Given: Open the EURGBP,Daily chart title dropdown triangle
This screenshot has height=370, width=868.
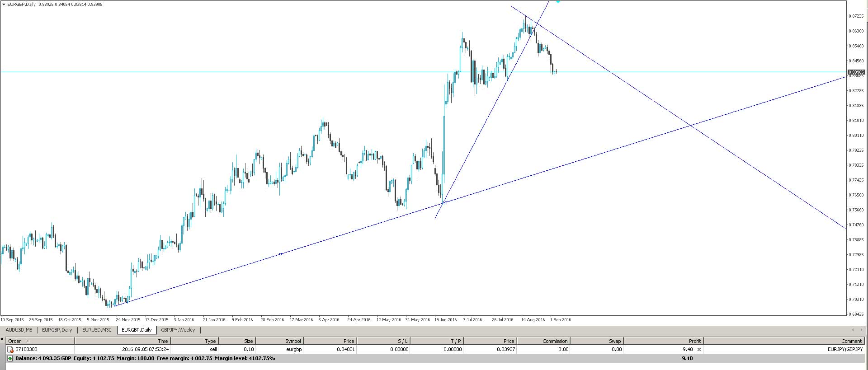Looking at the screenshot, I should point(4,5).
